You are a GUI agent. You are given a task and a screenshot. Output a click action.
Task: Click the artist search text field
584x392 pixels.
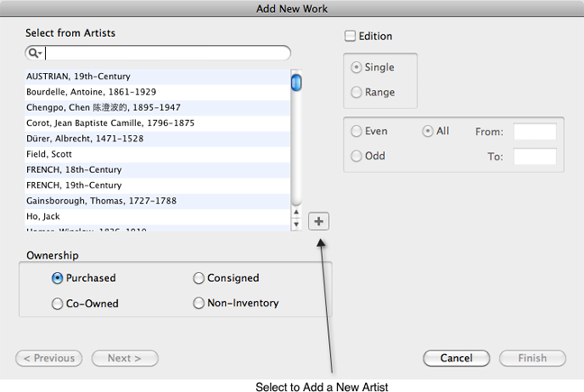coord(167,54)
